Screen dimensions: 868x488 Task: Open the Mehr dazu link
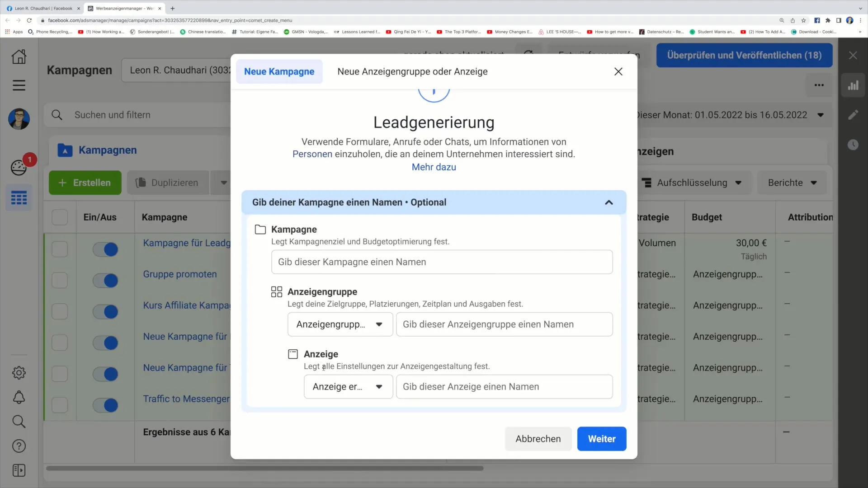(x=434, y=167)
